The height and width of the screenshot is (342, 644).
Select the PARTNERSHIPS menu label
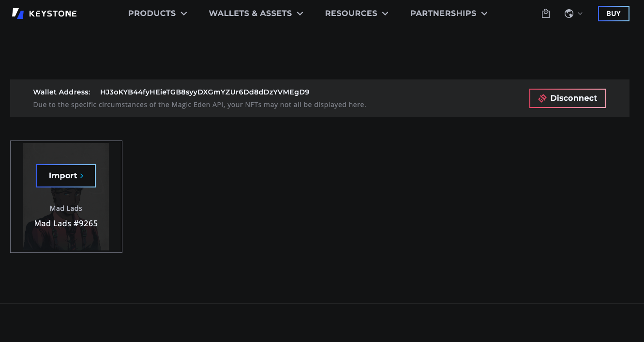[443, 14]
